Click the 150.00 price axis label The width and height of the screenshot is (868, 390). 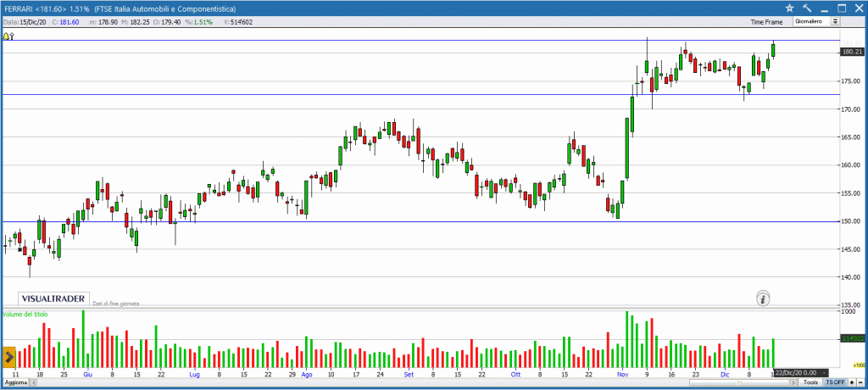pos(851,221)
